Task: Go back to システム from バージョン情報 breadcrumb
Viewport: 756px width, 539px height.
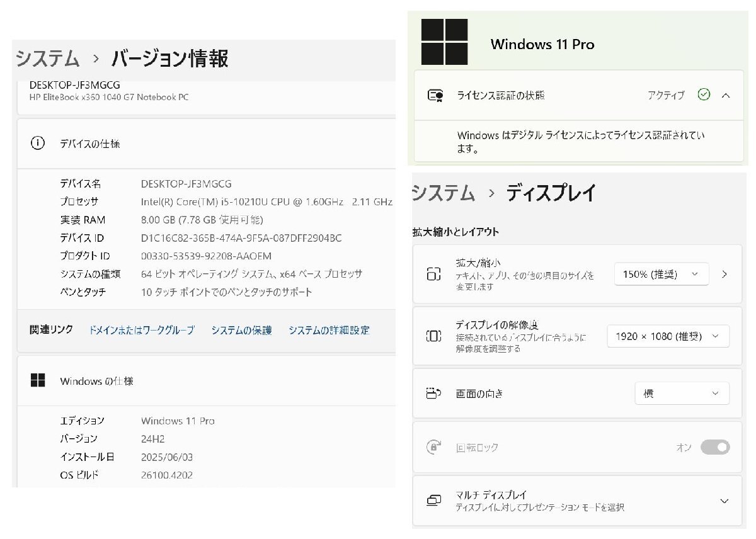Action: (x=47, y=59)
